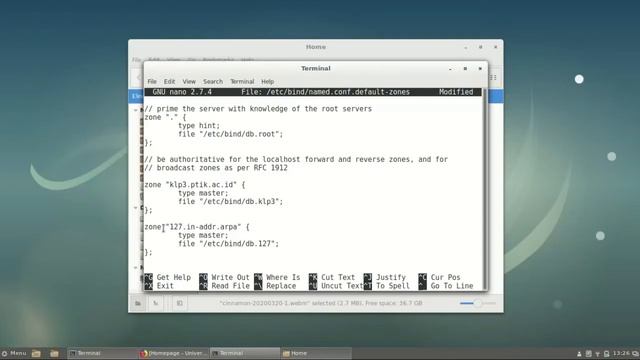Click the Read File shortcut label

pos(230,286)
